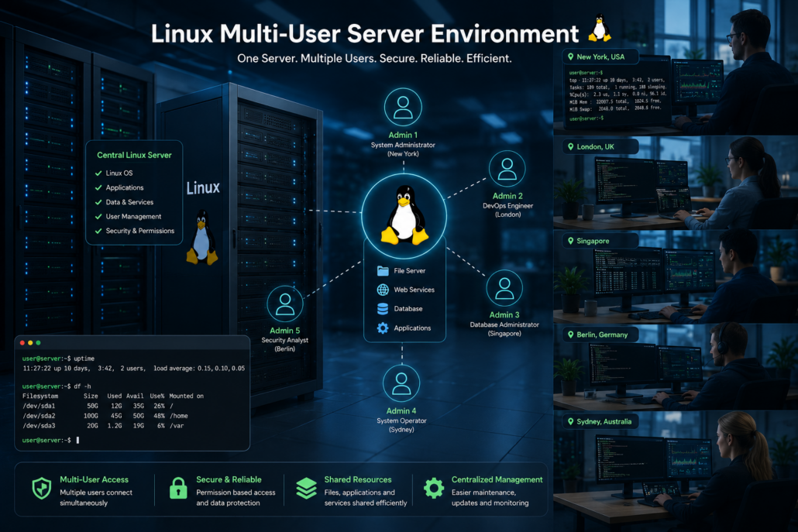Click the 'df -h' command in terminal
Image resolution: width=798 pixels, height=532 pixels.
point(82,386)
